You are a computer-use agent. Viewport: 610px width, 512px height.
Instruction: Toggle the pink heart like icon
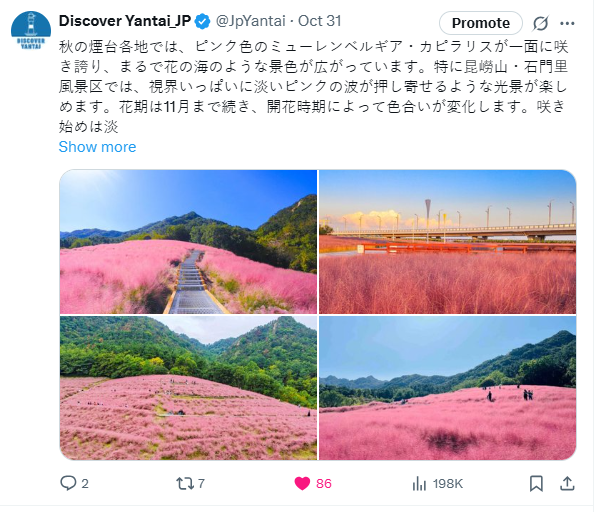[302, 484]
